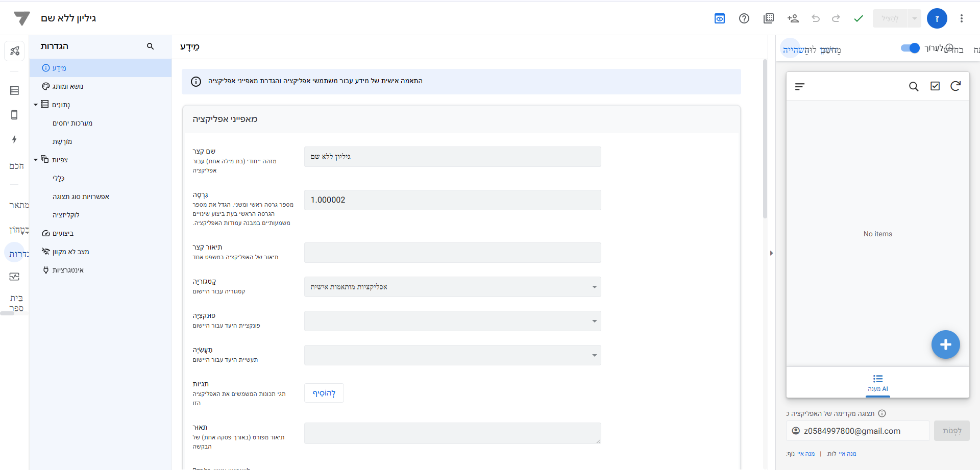Open the קטגוריה category dropdown

click(x=452, y=287)
